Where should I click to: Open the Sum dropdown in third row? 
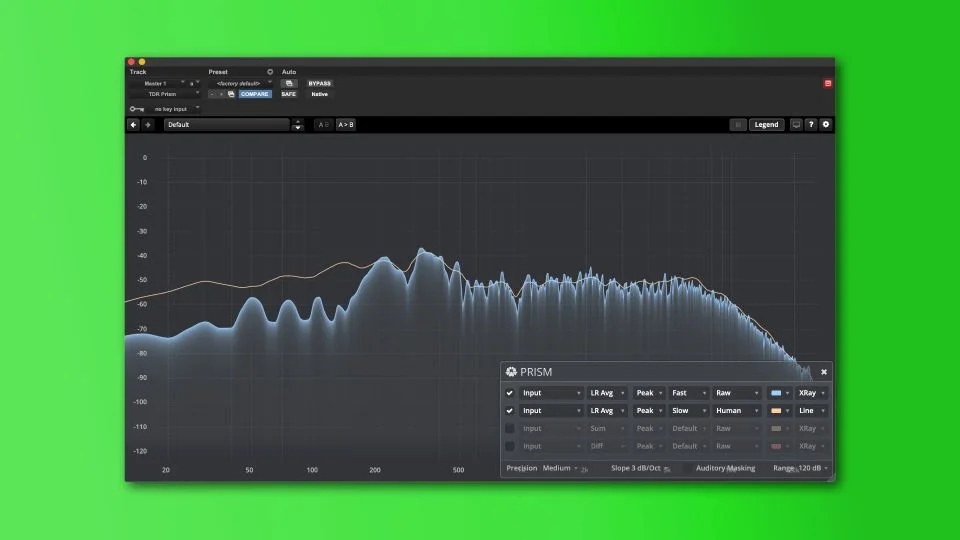point(607,429)
